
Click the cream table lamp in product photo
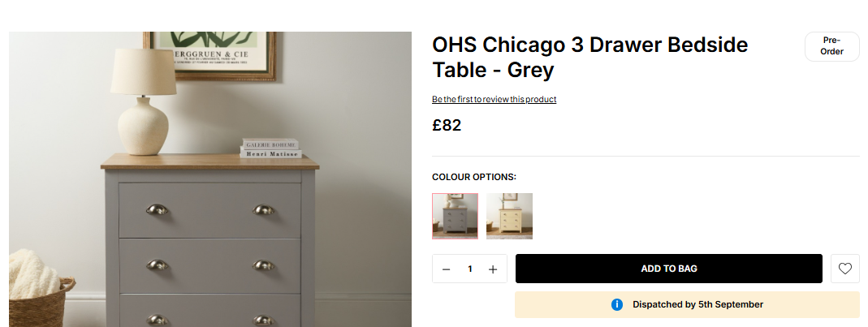pos(144,101)
